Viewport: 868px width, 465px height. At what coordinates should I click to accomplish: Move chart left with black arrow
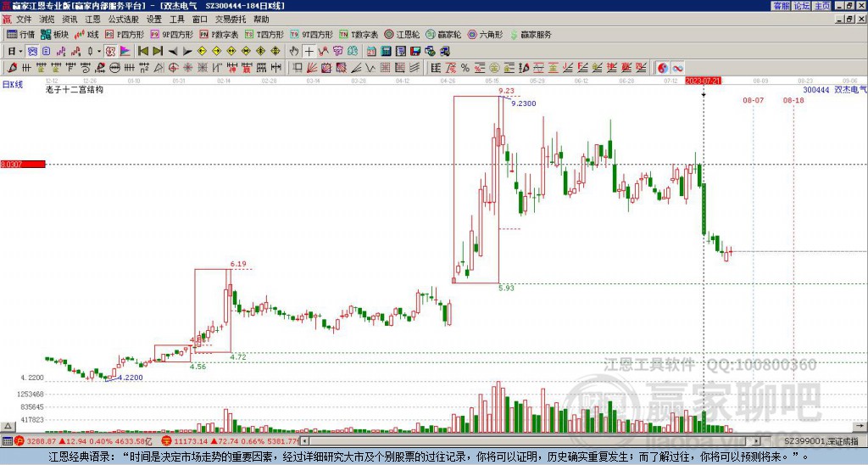pyautogui.click(x=173, y=52)
